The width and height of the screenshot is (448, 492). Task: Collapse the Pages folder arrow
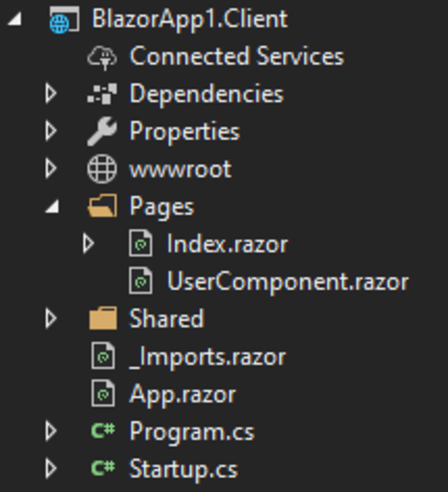point(52,207)
